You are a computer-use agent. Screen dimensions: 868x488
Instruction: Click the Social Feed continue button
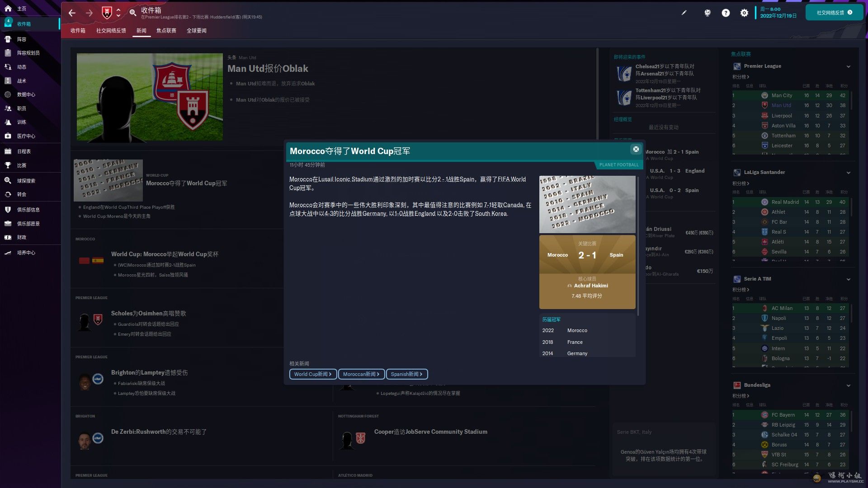[834, 13]
